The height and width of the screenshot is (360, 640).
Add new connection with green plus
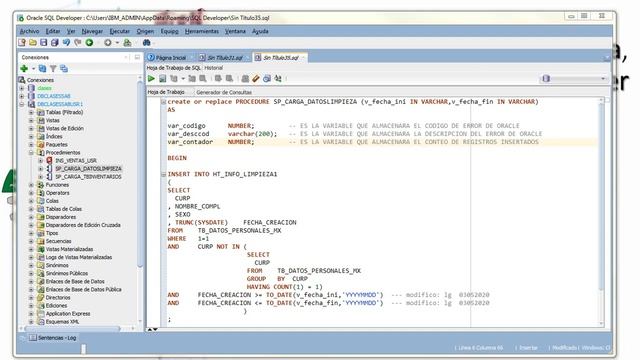click(x=24, y=69)
